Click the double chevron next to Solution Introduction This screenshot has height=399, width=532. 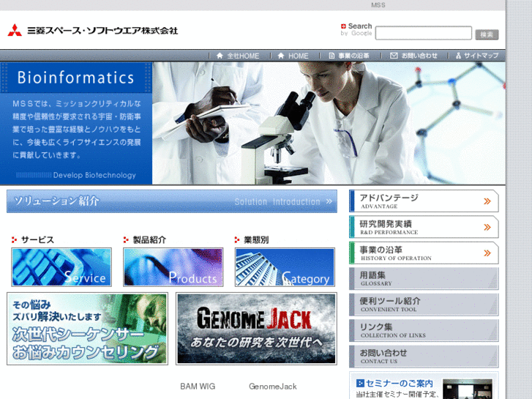pos(329,201)
